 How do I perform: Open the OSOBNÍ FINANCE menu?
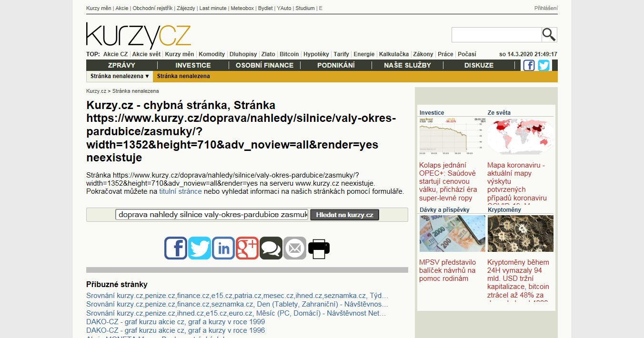[x=264, y=65]
